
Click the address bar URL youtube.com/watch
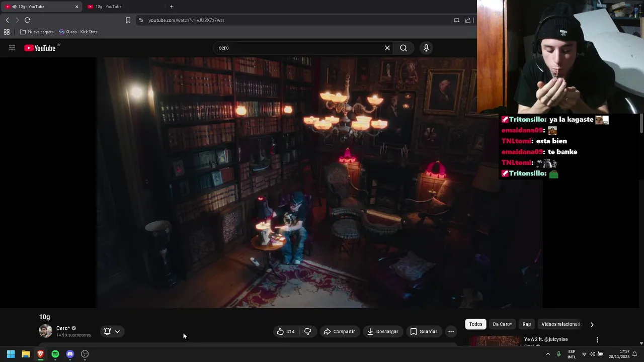186,20
